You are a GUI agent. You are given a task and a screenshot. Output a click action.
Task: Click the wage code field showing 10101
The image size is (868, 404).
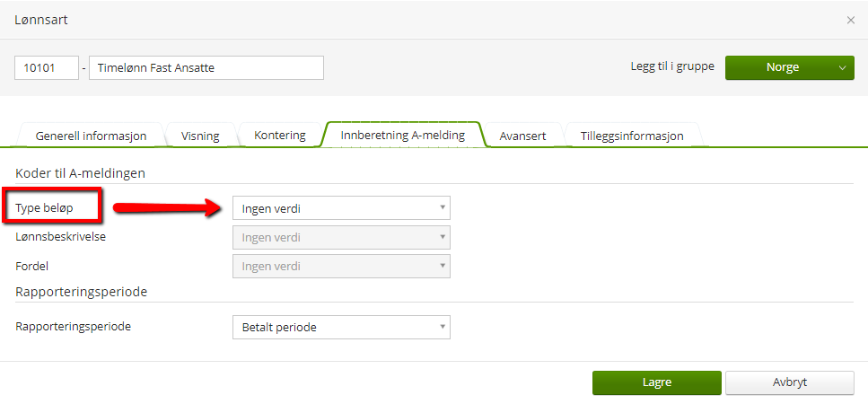tap(47, 67)
